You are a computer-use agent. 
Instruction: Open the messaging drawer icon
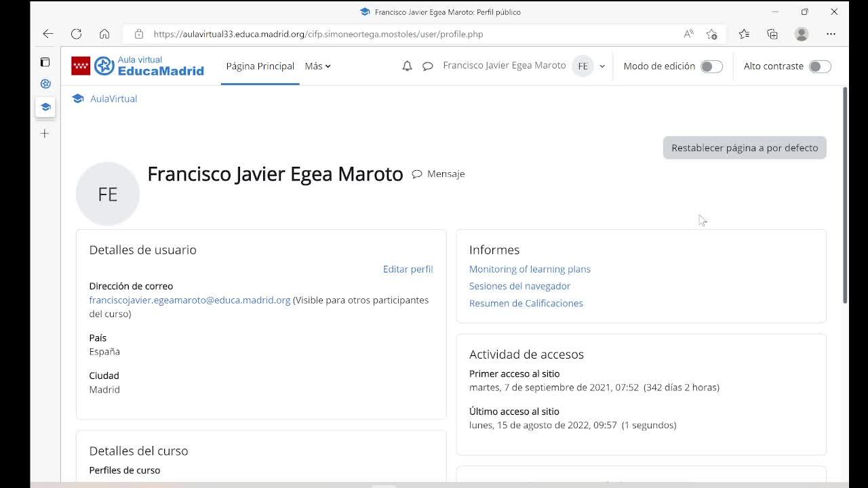point(427,66)
